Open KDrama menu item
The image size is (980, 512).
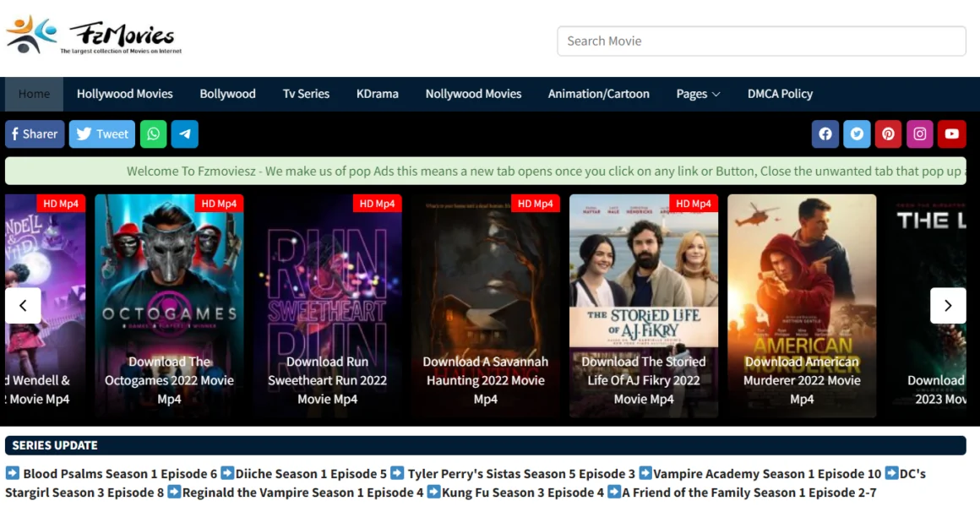coord(378,94)
